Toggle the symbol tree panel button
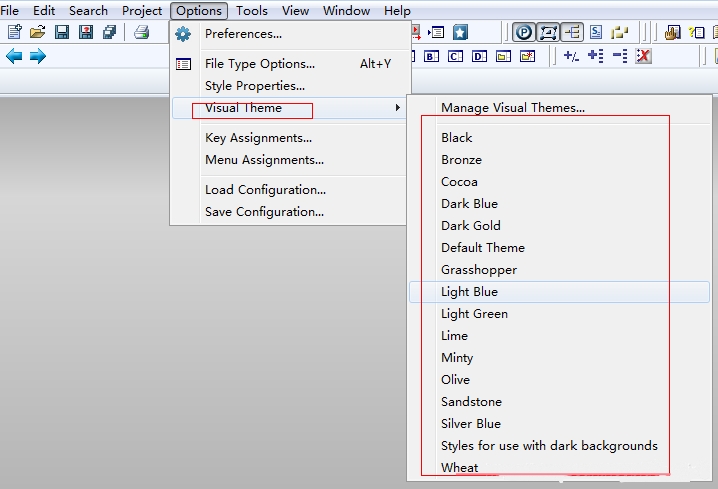 572,33
